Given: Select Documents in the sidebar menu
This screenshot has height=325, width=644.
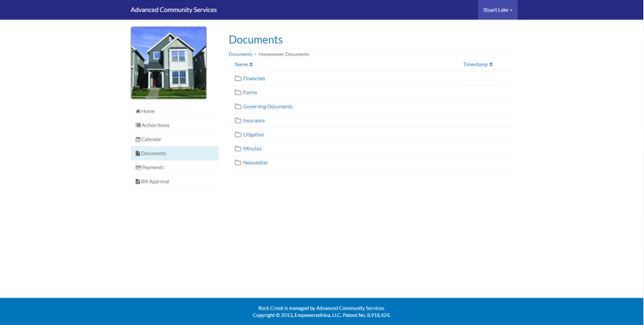Looking at the screenshot, I should click(x=174, y=153).
